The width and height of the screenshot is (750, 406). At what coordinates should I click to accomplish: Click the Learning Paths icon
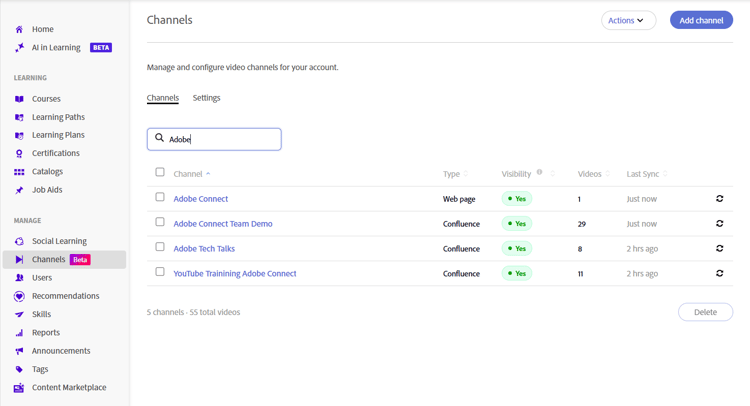tap(19, 117)
